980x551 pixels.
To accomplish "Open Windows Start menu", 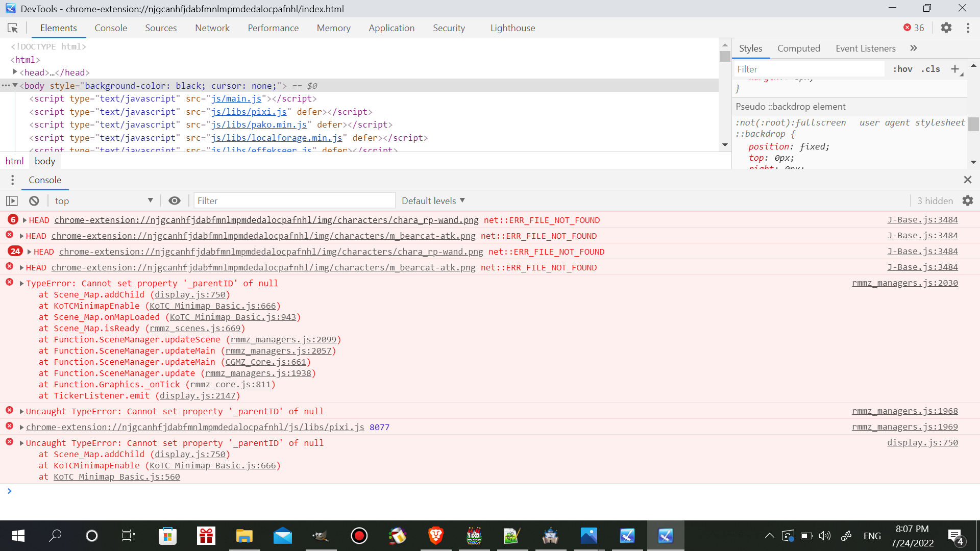I will click(18, 536).
